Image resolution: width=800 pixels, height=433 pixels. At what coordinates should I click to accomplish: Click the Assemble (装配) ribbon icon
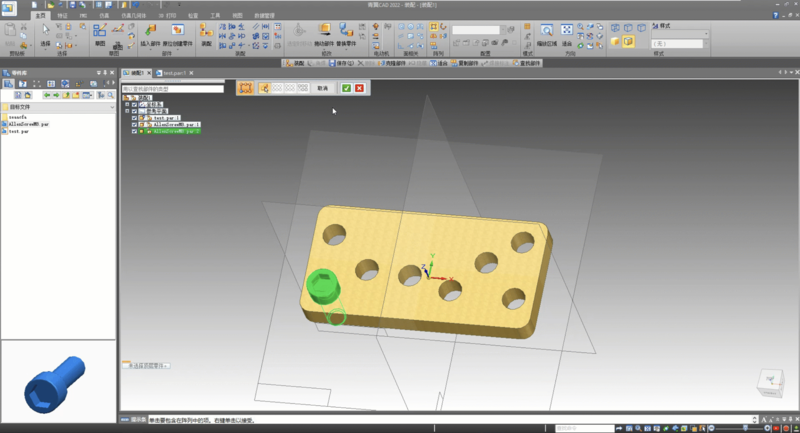[x=206, y=31]
